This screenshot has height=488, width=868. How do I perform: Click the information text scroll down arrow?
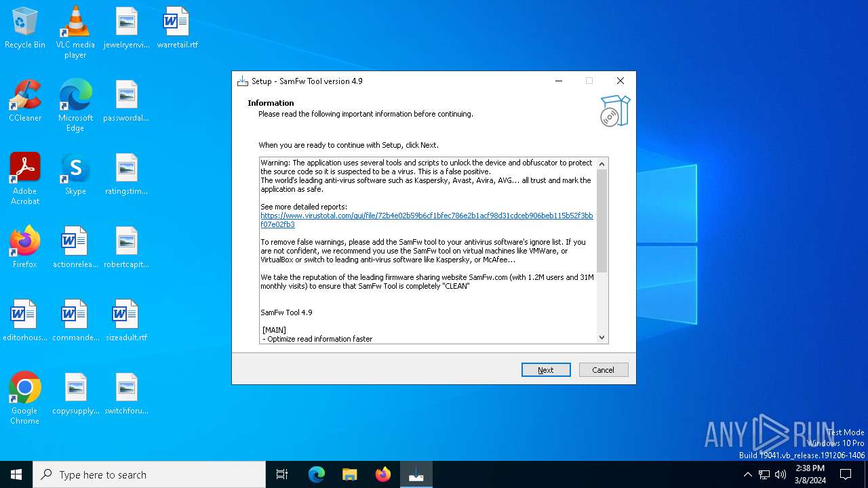point(601,337)
